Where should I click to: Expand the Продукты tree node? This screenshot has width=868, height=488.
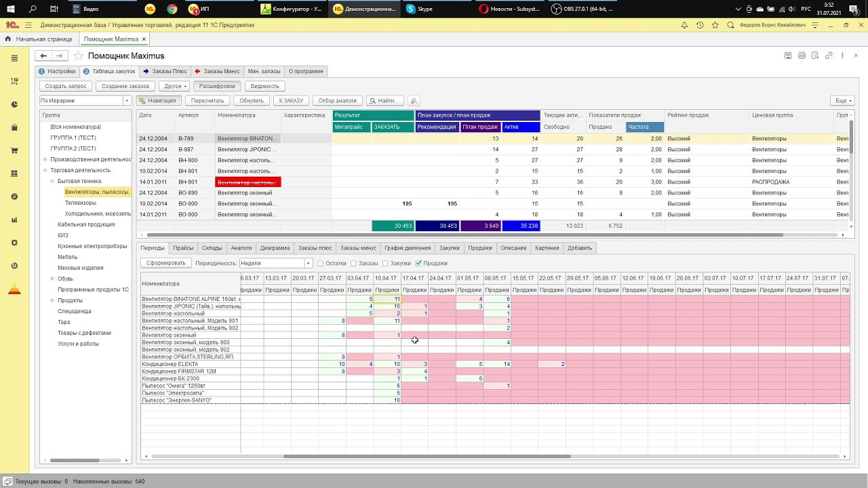tap(52, 300)
